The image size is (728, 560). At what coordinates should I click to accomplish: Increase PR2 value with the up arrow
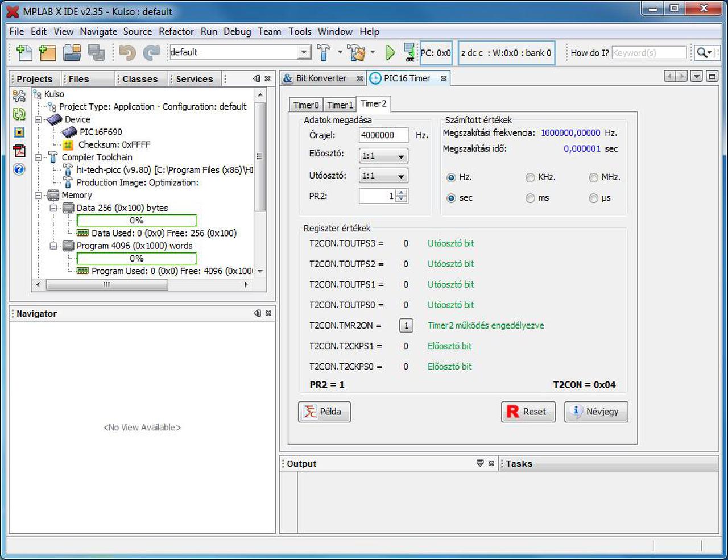pos(402,192)
